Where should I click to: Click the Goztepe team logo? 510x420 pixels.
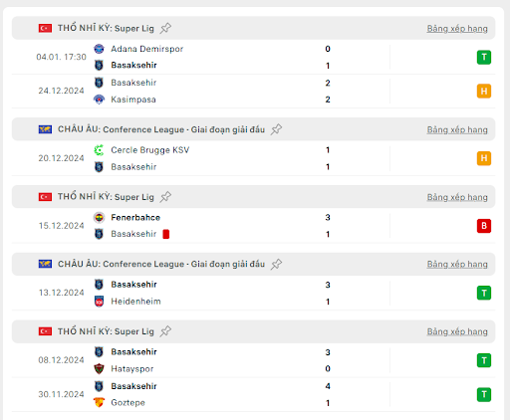(99, 402)
